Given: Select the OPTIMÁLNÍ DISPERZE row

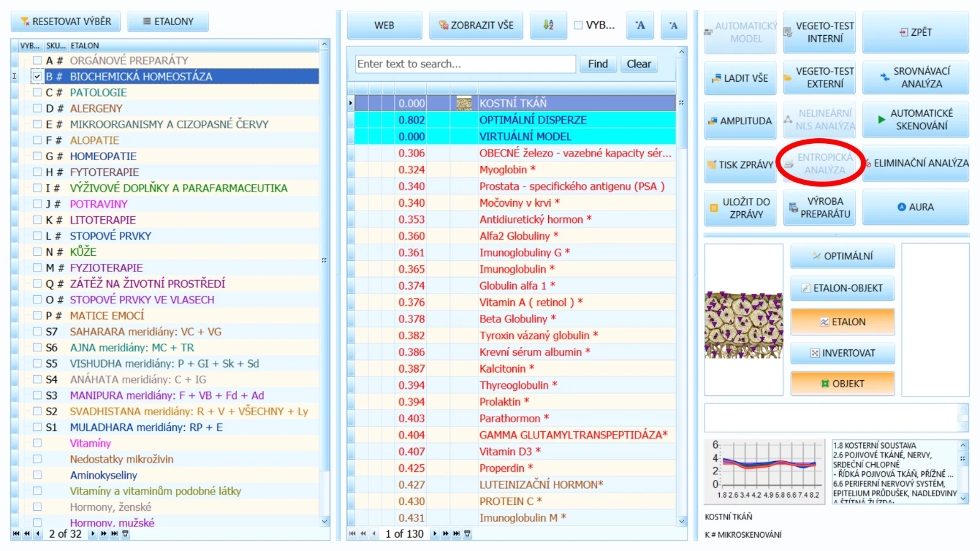Looking at the screenshot, I should (515, 120).
